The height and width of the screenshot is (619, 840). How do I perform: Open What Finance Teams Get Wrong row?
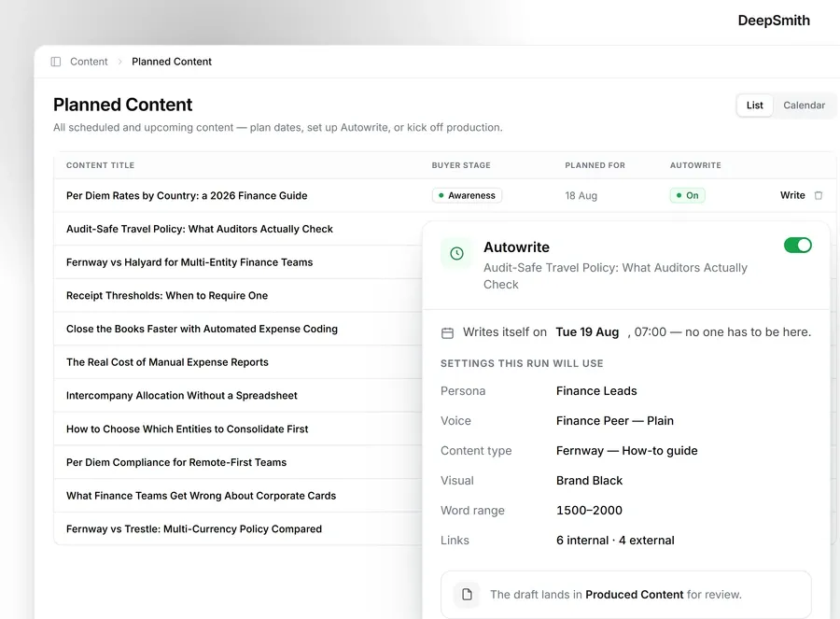pyautogui.click(x=201, y=496)
